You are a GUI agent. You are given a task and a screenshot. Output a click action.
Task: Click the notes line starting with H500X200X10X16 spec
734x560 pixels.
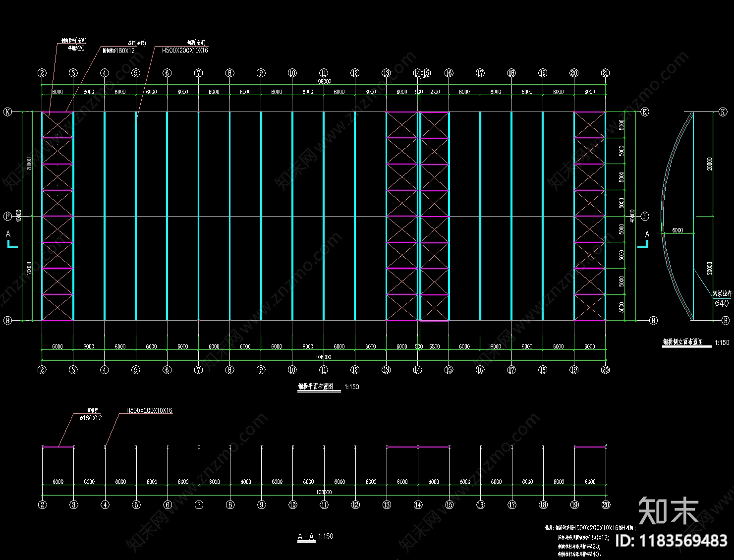pos(590,528)
